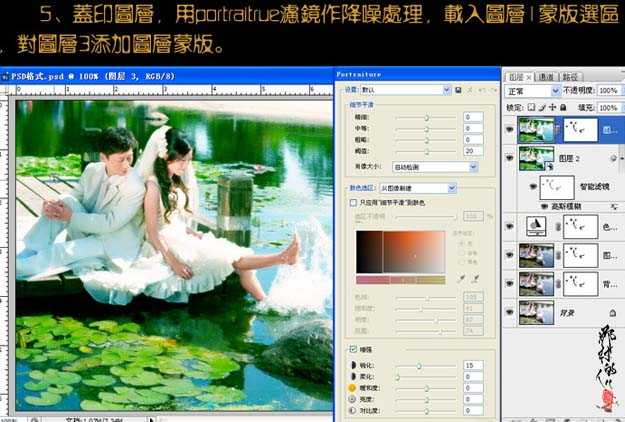Select the layer 3 mask thumbnail

click(x=580, y=130)
